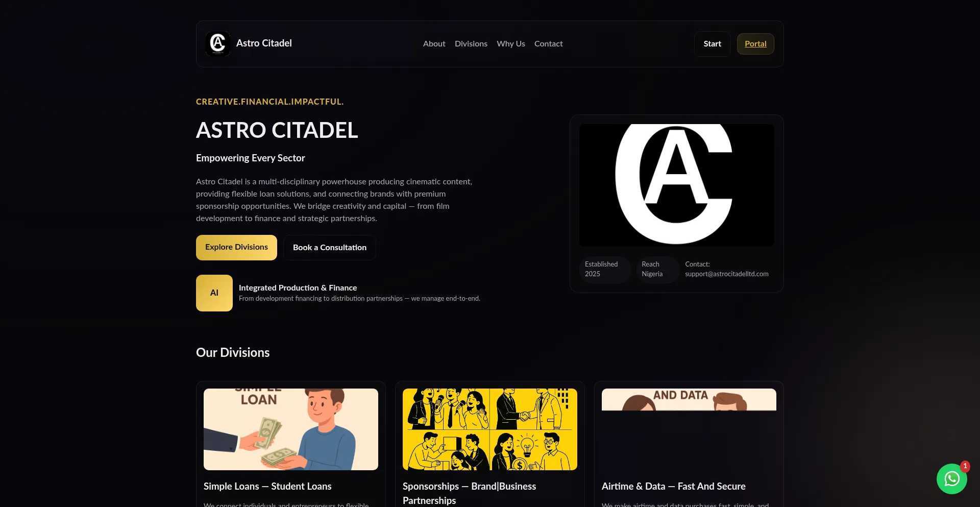The image size is (980, 507).
Task: Click the red notification badge on WhatsApp
Action: [965, 466]
